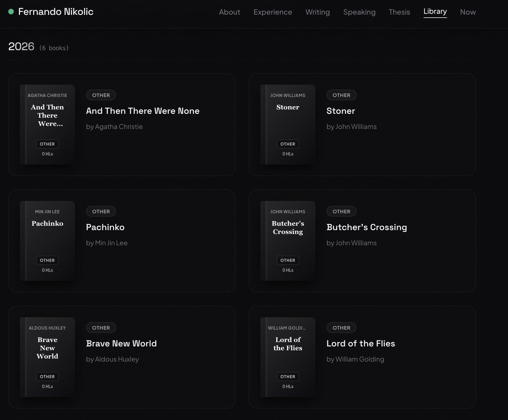Click the OTHER tag above Lord of the Flies title
This screenshot has width=508, height=420.
tap(341, 328)
